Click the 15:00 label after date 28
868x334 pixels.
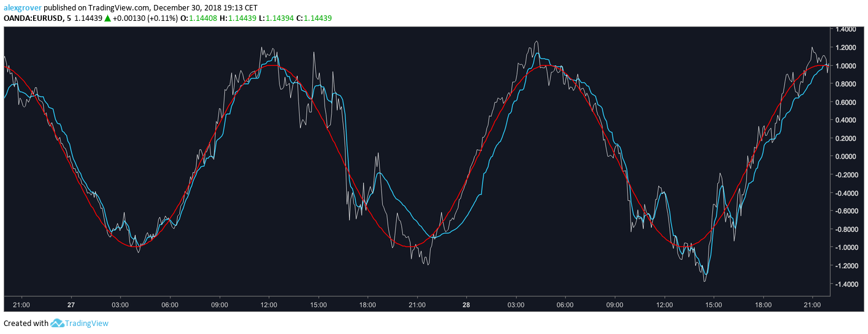[713, 305]
